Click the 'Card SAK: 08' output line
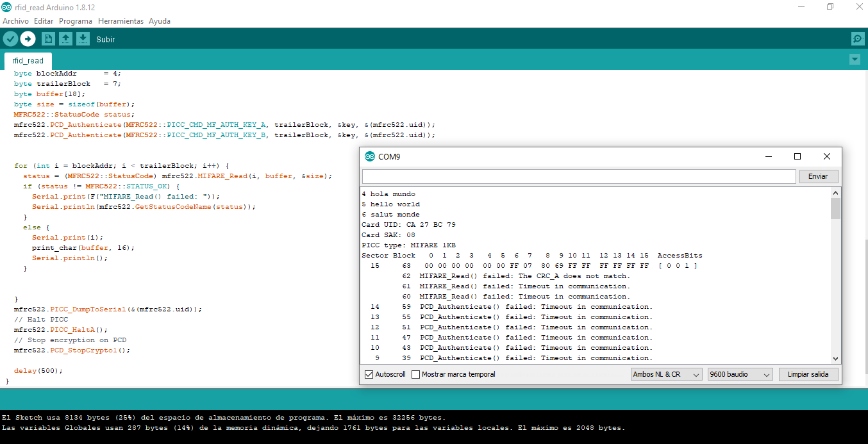The width and height of the screenshot is (868, 444). pos(388,235)
